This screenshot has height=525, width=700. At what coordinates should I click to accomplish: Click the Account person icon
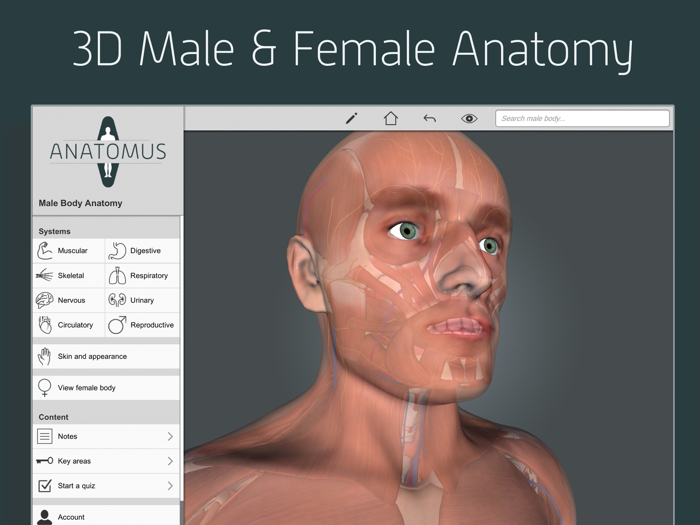[x=44, y=517]
